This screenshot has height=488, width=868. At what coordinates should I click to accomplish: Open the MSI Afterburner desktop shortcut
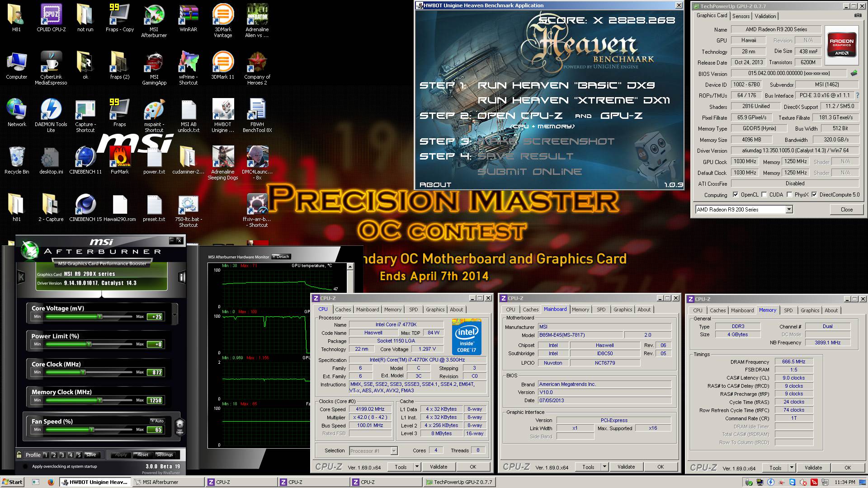pyautogui.click(x=154, y=21)
